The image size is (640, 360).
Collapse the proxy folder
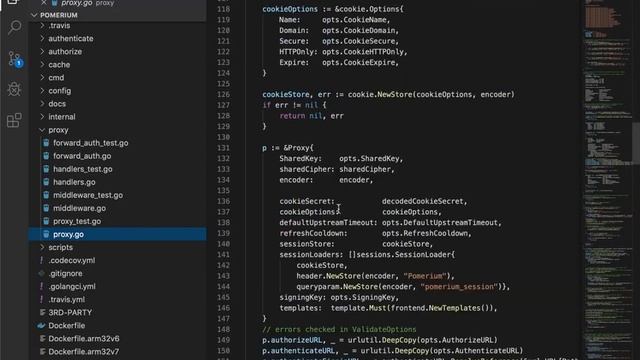(42, 130)
